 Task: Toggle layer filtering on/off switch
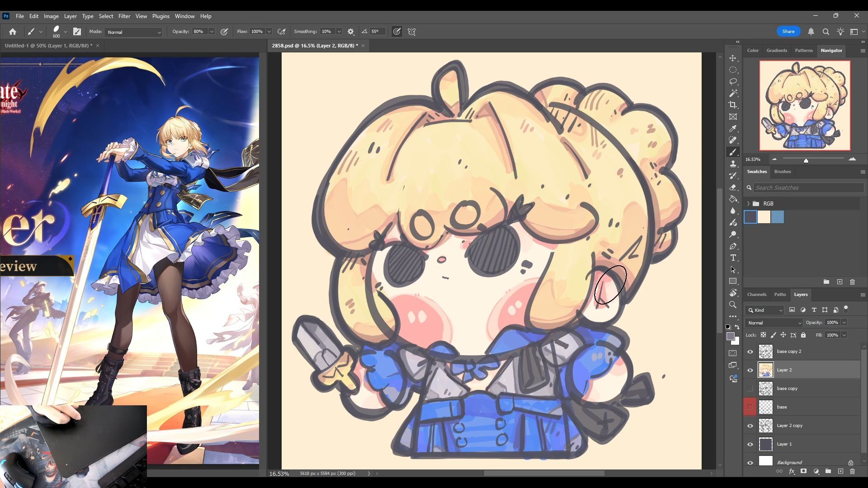click(x=846, y=310)
